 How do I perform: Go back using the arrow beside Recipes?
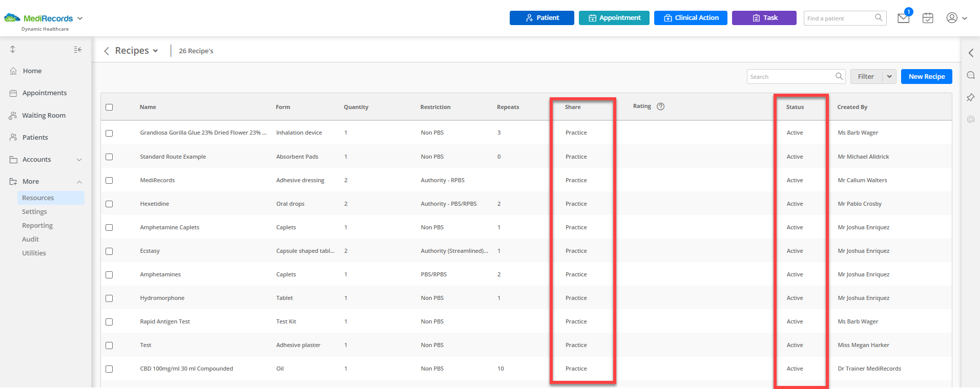point(107,51)
